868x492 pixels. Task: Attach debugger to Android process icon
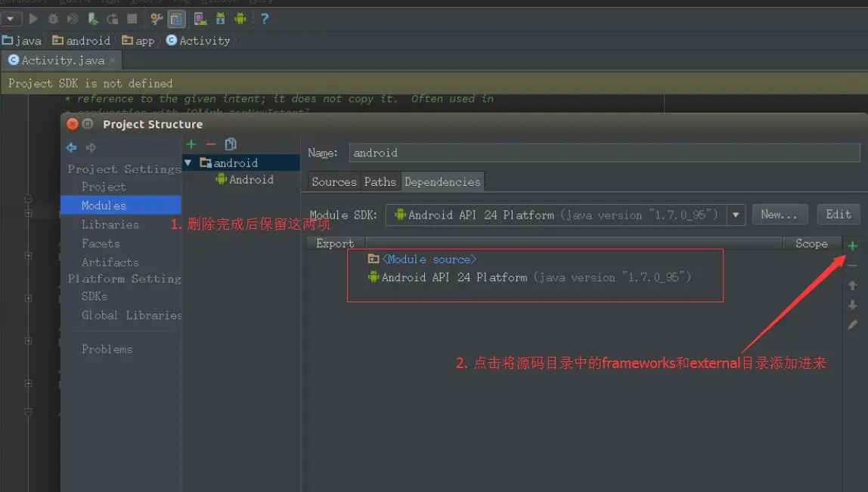pos(93,19)
